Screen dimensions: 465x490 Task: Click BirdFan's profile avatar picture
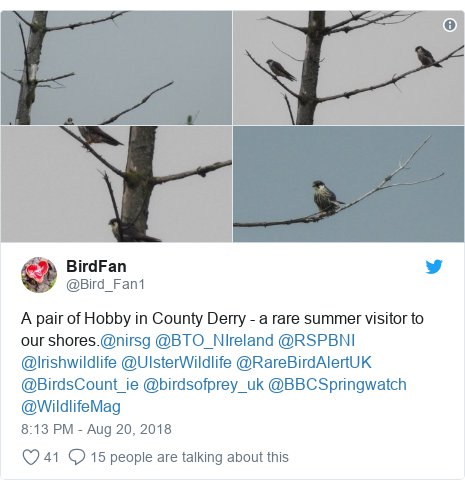coord(39,275)
